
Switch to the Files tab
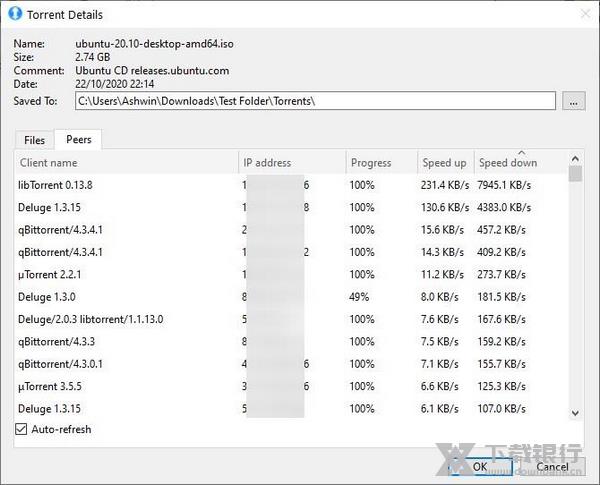point(34,140)
